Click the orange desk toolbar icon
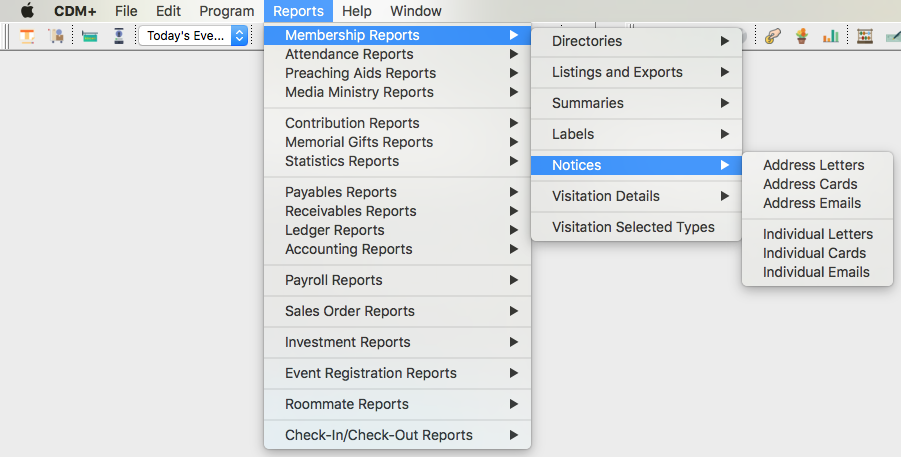The width and height of the screenshot is (901, 457). click(x=28, y=36)
